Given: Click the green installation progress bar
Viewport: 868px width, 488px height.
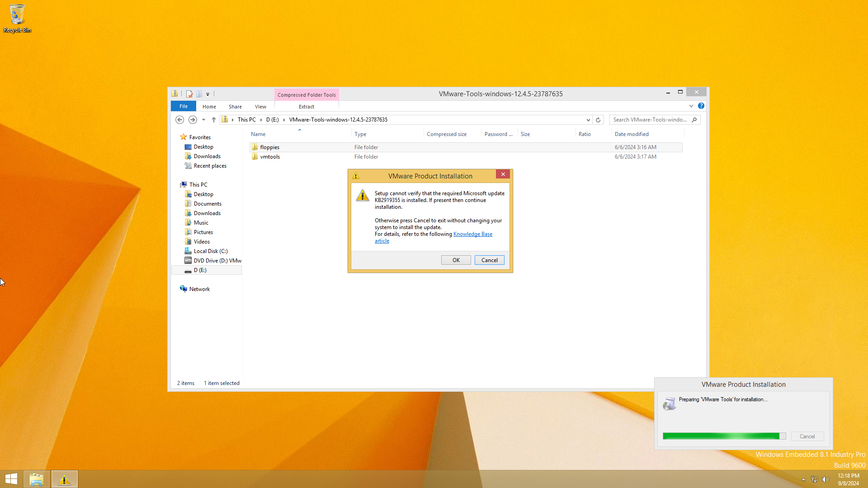Looking at the screenshot, I should [723, 436].
